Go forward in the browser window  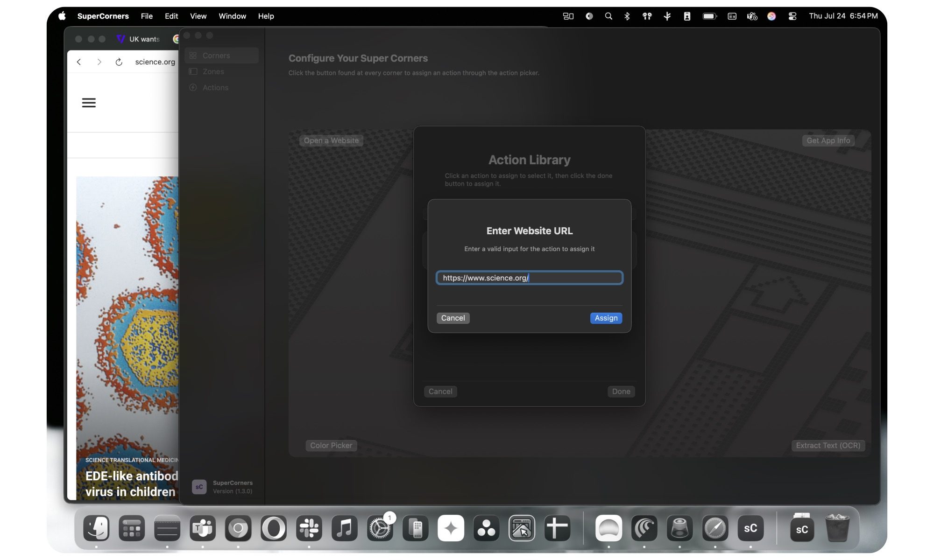(99, 62)
